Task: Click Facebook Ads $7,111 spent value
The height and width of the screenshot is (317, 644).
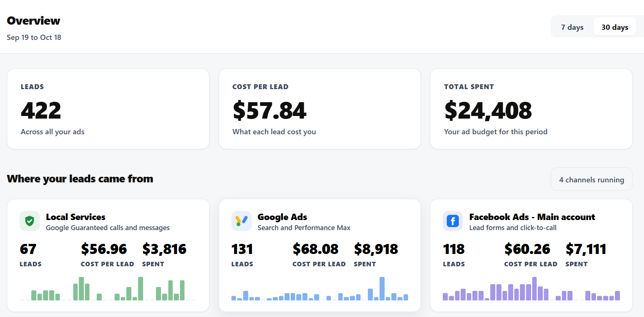Action: point(586,249)
